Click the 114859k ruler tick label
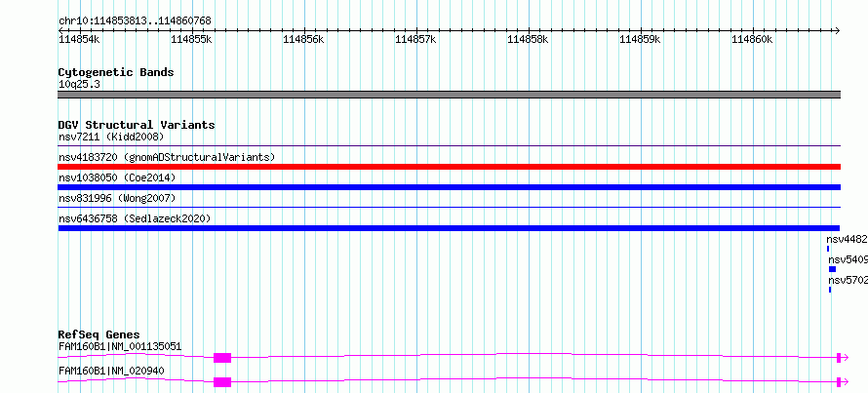This screenshot has height=393, width=868. point(640,39)
